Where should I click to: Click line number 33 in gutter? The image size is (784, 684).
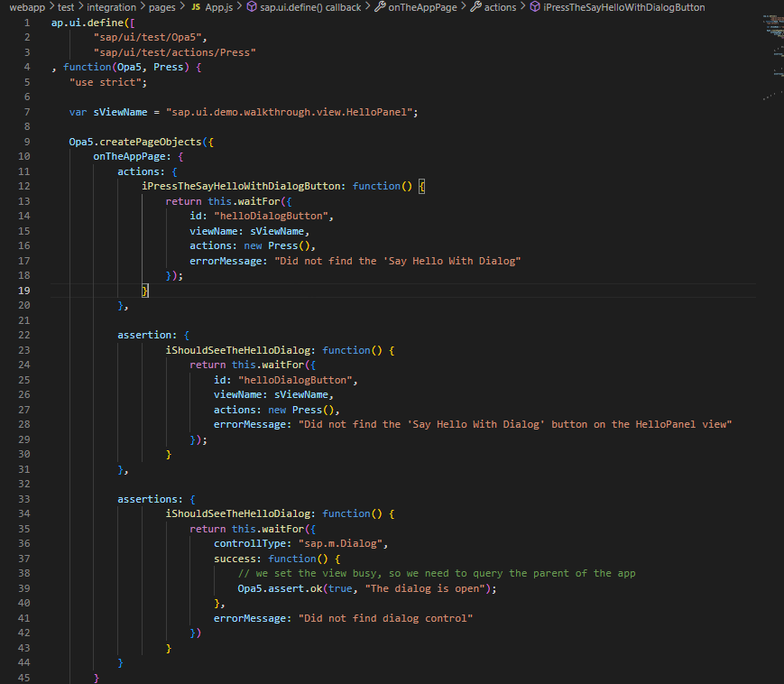click(x=24, y=499)
